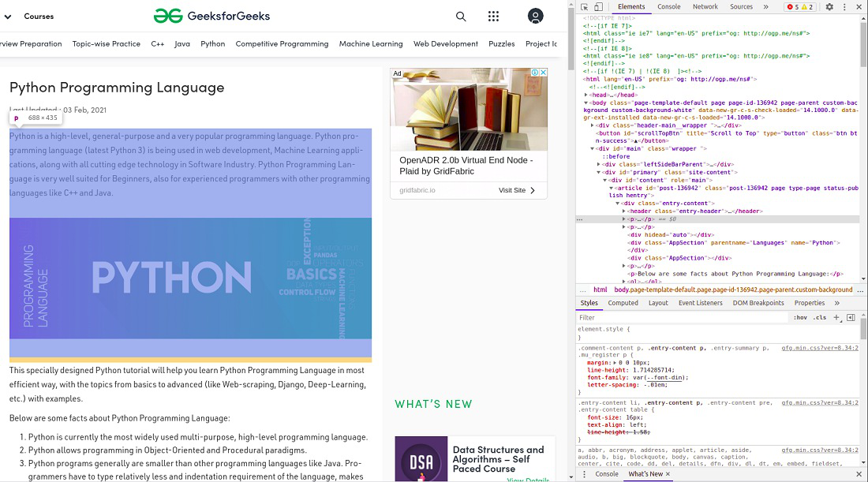Open the DSA Self Paced Course thumbnail
Viewport: 868px width, 482px height.
point(421,459)
